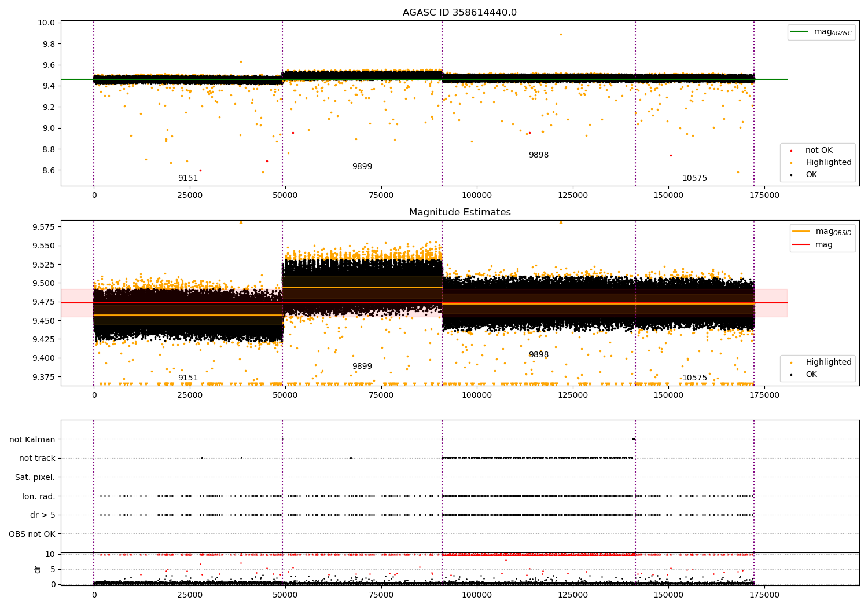Click y-axis tick 9.375 on the middle plot

(44, 377)
